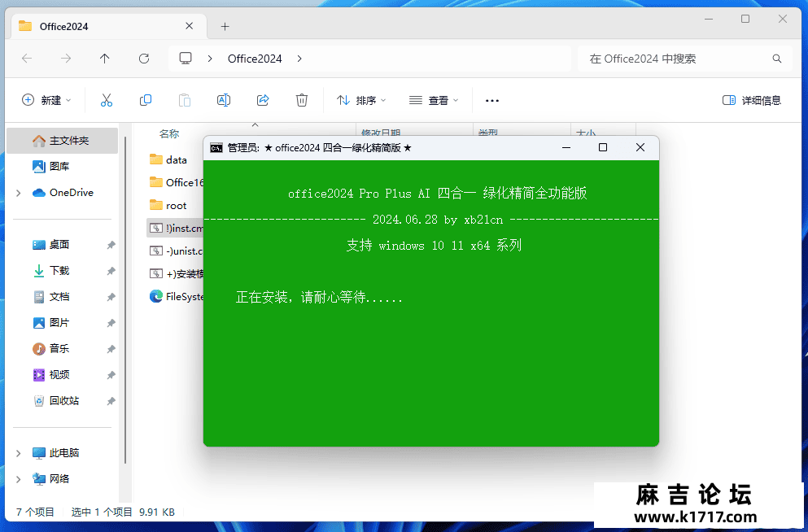Viewport: 808px width, 532px height.
Task: Select the Office16 folder
Action: pos(176,182)
